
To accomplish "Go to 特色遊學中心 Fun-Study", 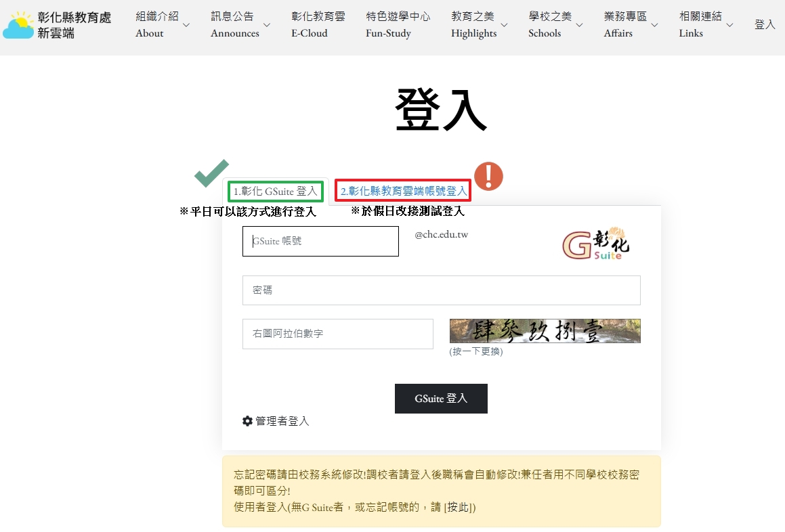I will 398,24.
